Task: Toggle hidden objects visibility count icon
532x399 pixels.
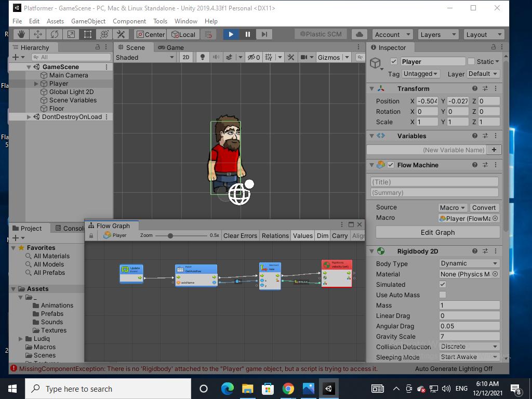Action: (254, 57)
